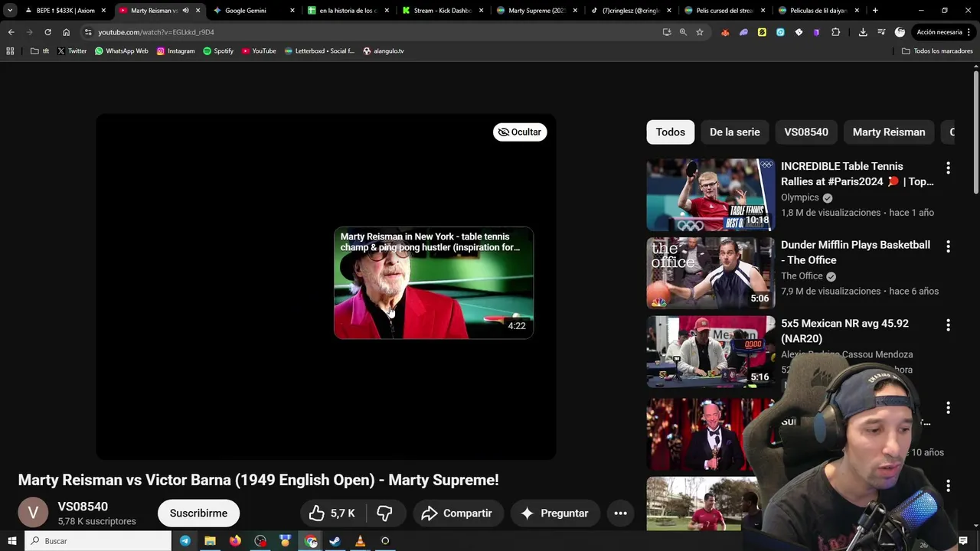Image resolution: width=980 pixels, height=551 pixels.
Task: Open Spotify bookmark
Action: coord(218,51)
